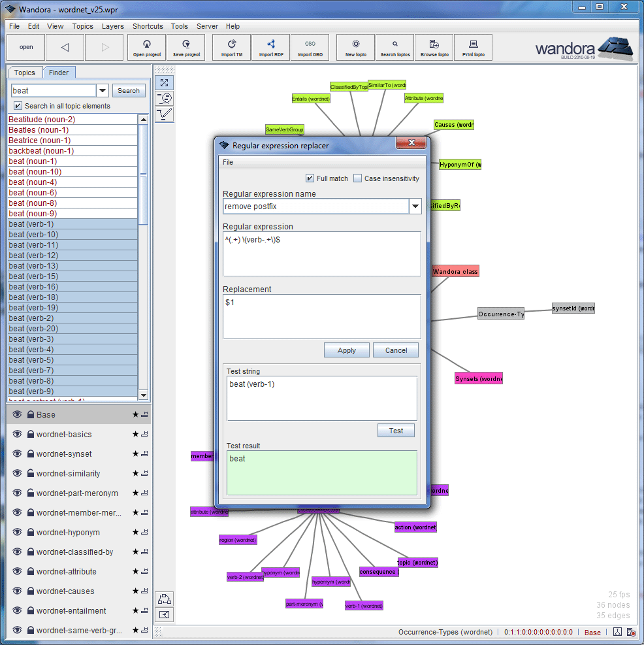Save project using the toolbar icon
Image resolution: width=644 pixels, height=645 pixels.
point(185,47)
